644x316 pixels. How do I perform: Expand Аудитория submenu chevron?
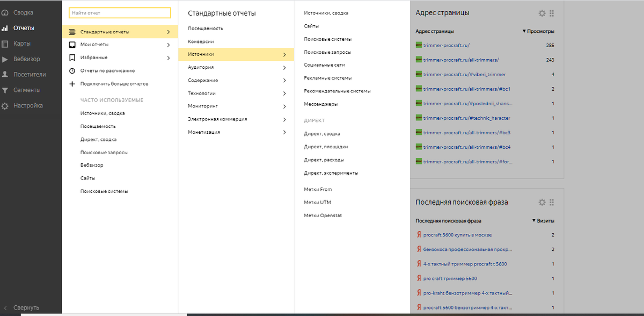click(284, 67)
